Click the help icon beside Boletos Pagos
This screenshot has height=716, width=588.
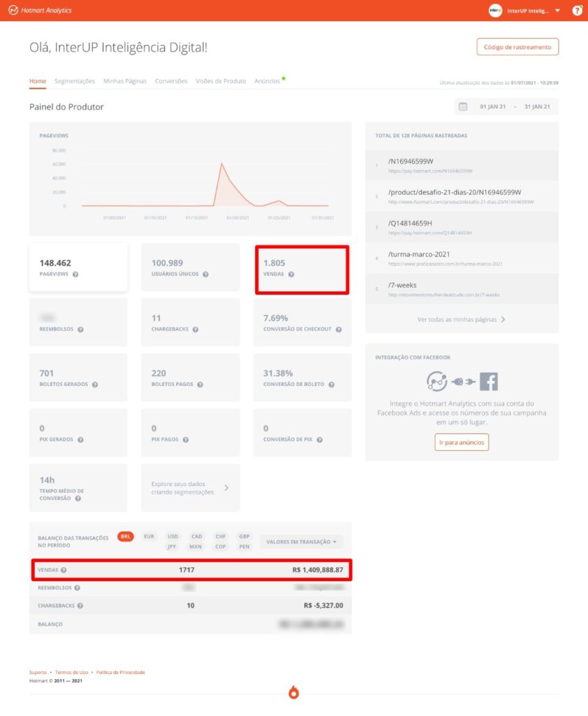[x=200, y=385]
